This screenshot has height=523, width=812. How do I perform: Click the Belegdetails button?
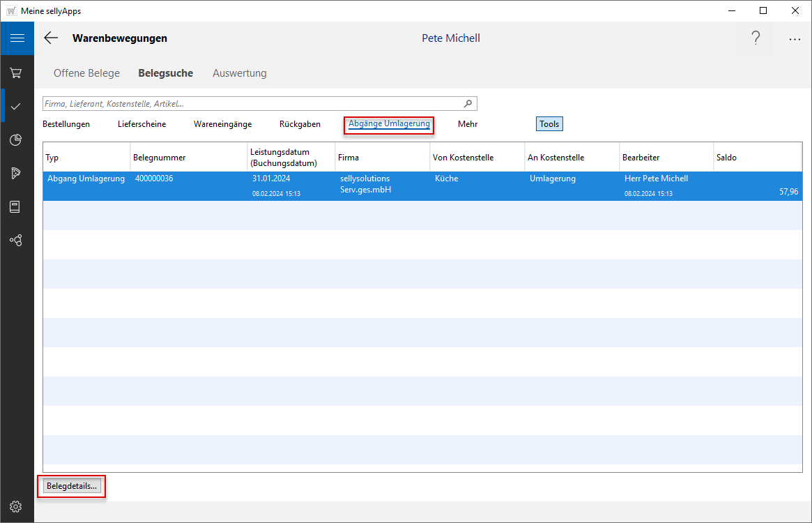tap(72, 486)
